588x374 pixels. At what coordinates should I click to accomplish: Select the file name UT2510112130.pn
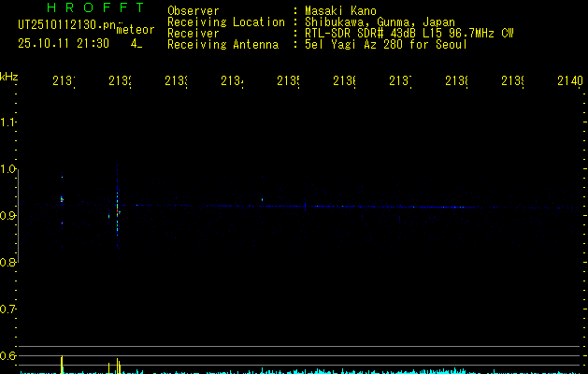click(67, 25)
